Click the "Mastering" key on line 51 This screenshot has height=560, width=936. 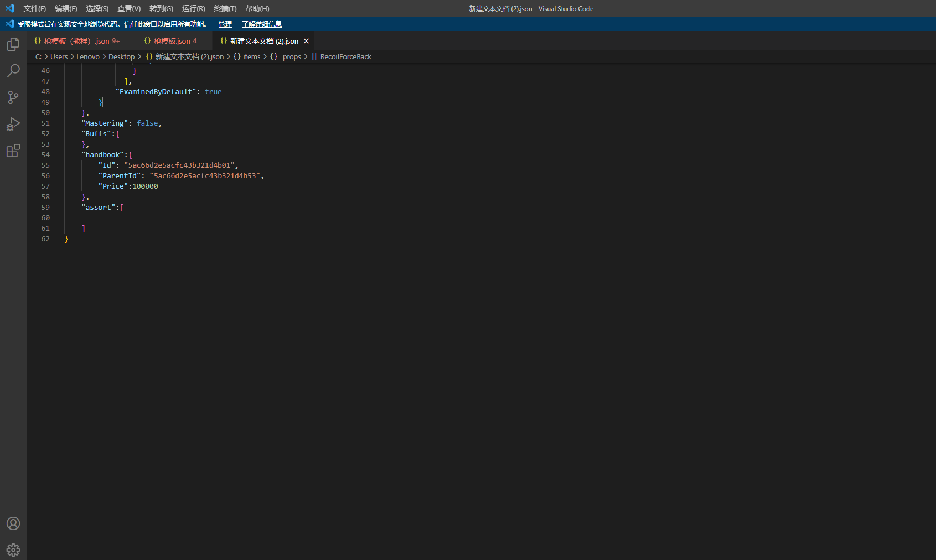tap(105, 123)
